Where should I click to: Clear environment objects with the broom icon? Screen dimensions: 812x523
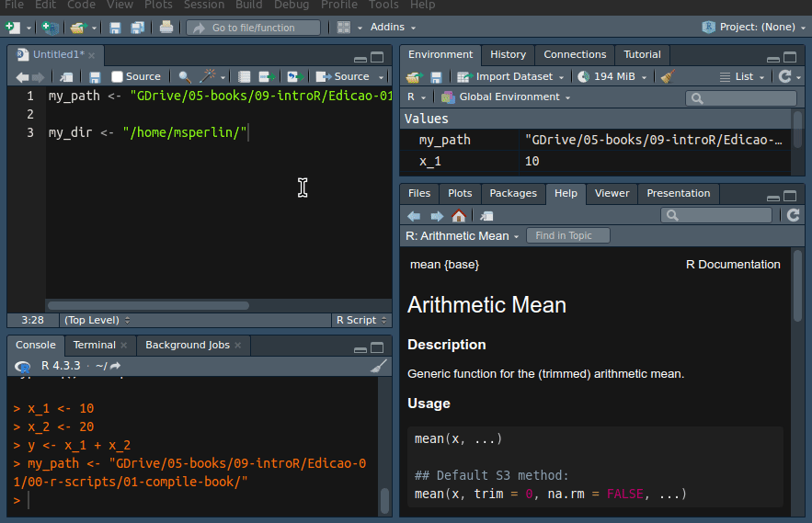pos(669,77)
